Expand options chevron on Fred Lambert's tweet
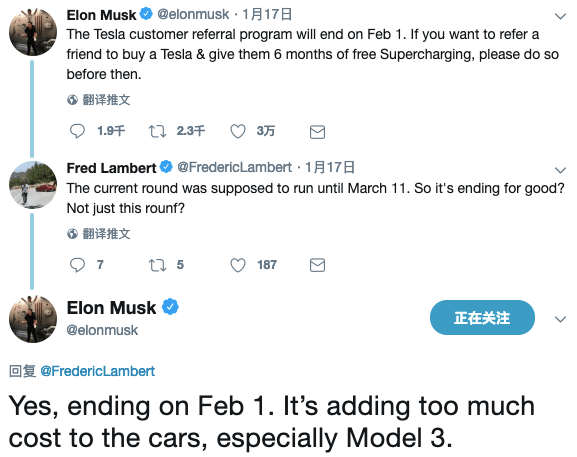Screen dimensions: 577x457 click(560, 170)
